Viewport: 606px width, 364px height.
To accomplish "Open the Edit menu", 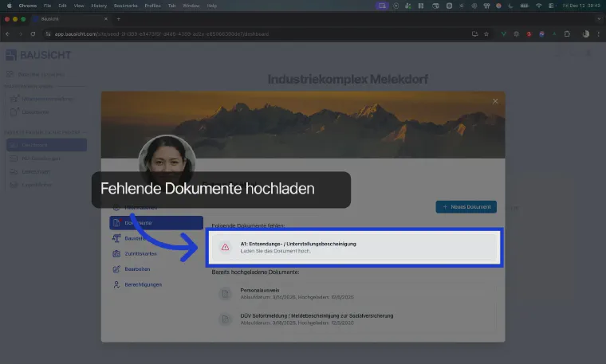I will click(62, 6).
